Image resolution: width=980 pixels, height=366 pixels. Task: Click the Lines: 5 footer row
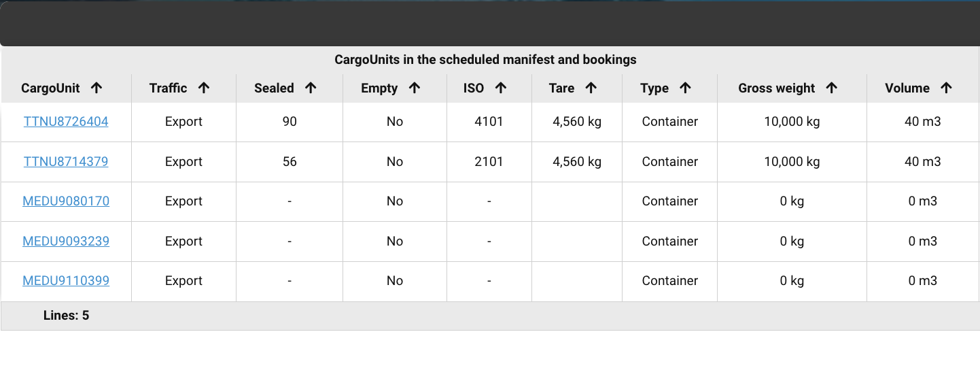(67, 316)
